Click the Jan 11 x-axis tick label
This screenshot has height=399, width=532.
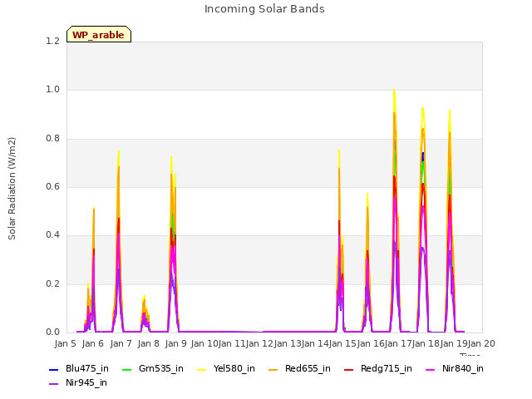pyautogui.click(x=232, y=343)
